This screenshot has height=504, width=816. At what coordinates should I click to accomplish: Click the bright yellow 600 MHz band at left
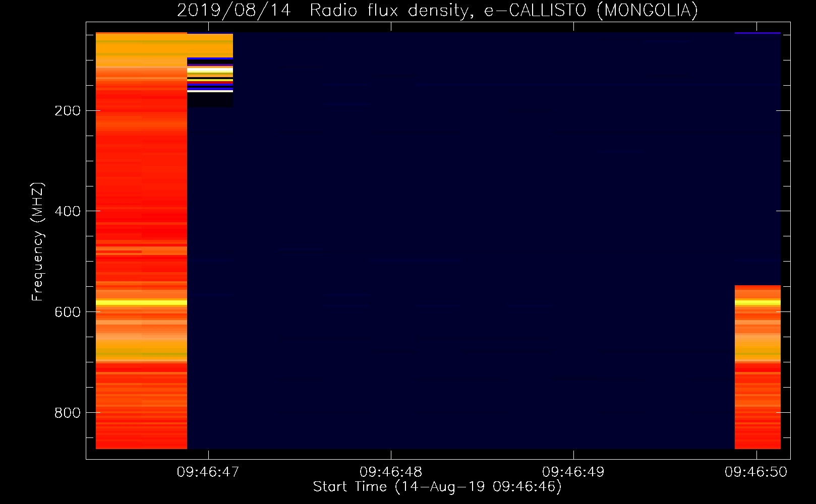click(x=141, y=302)
